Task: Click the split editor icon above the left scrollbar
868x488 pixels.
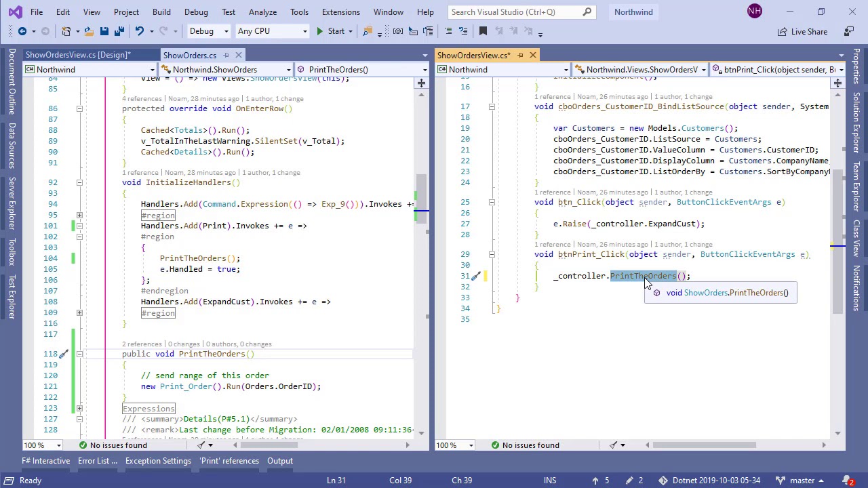Action: coord(421,83)
